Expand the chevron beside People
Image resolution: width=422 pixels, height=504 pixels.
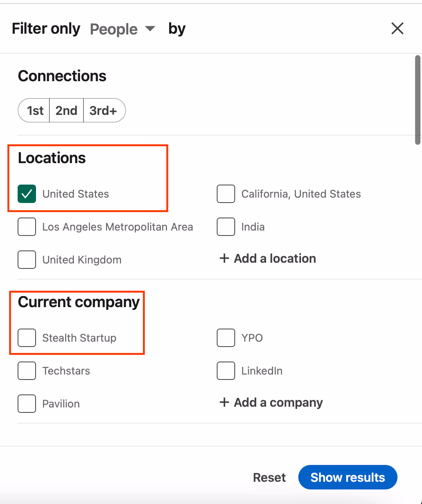click(x=149, y=29)
